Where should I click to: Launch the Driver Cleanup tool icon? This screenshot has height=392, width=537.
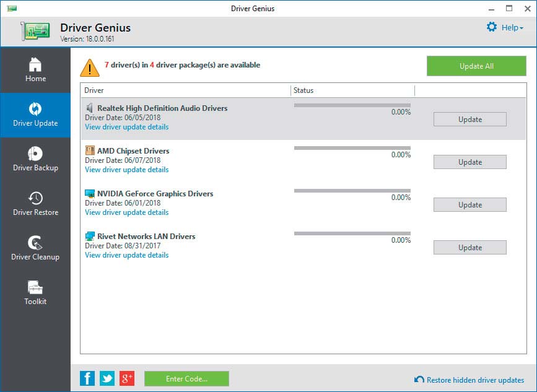(35, 243)
